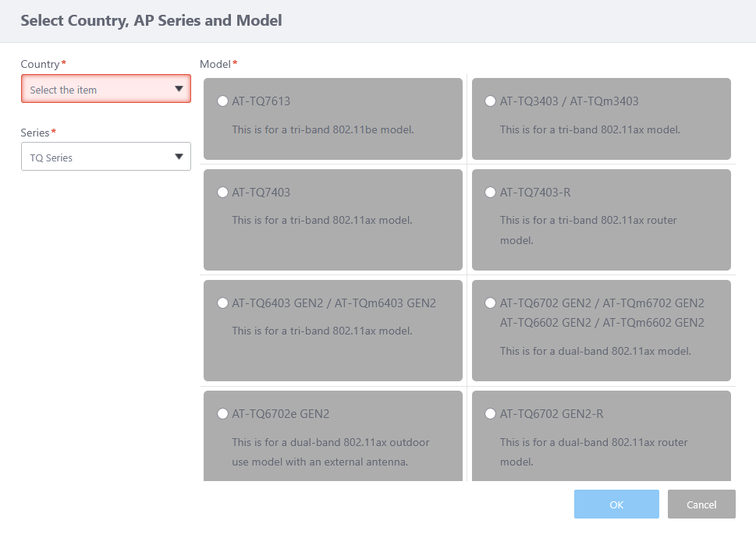Pick the AT-TQ7403-R router model
This screenshot has width=756, height=538.
click(491, 192)
